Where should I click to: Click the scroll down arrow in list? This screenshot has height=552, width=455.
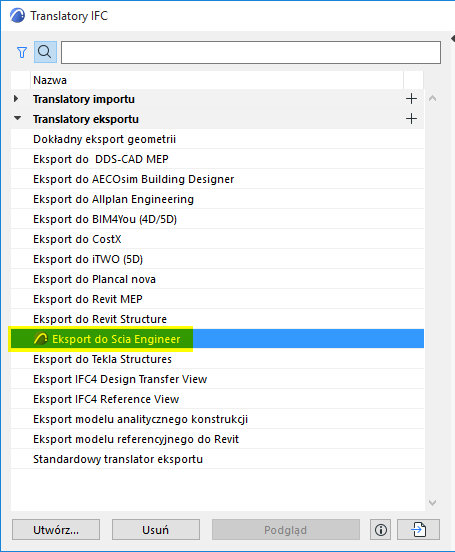[x=432, y=503]
